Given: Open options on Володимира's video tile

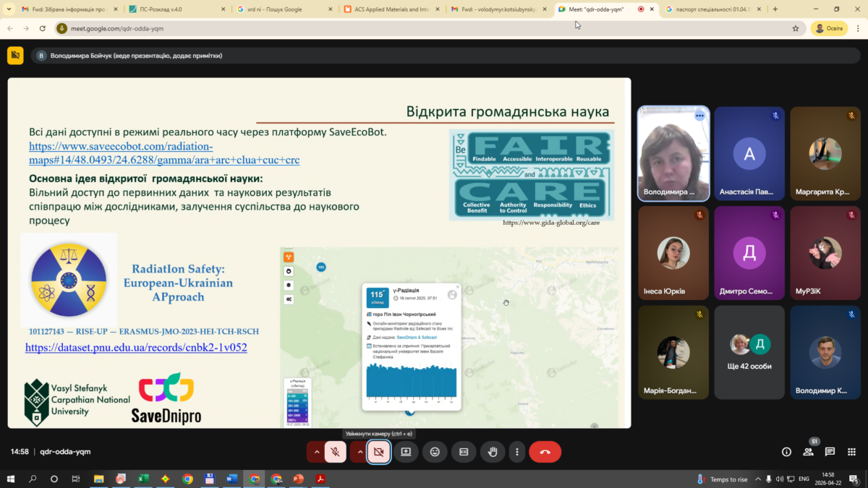Looking at the screenshot, I should tap(699, 116).
